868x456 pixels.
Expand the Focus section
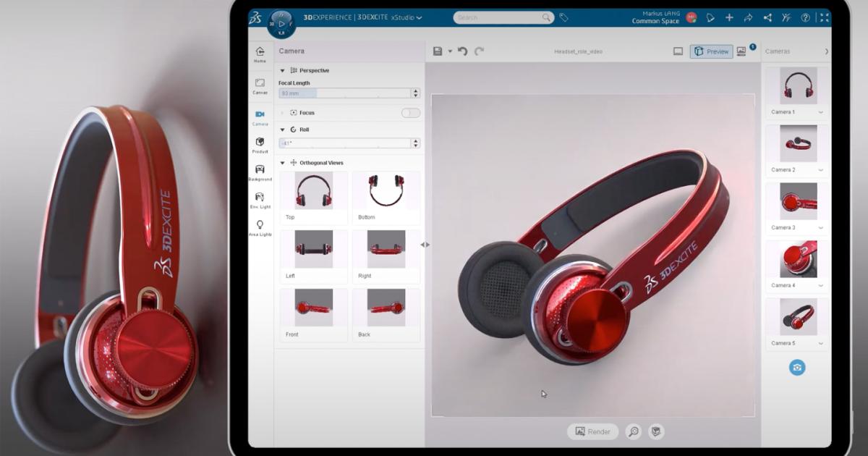click(x=282, y=113)
